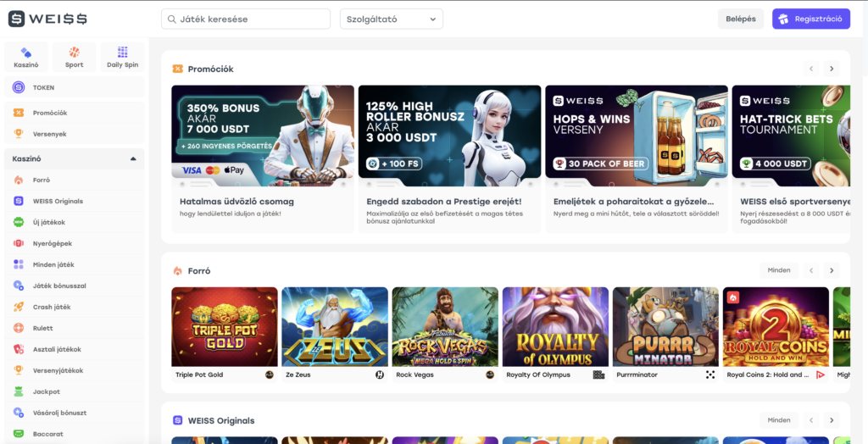The width and height of the screenshot is (868, 444).
Task: Click provider icon beside Rock Vegas label
Action: click(x=490, y=375)
